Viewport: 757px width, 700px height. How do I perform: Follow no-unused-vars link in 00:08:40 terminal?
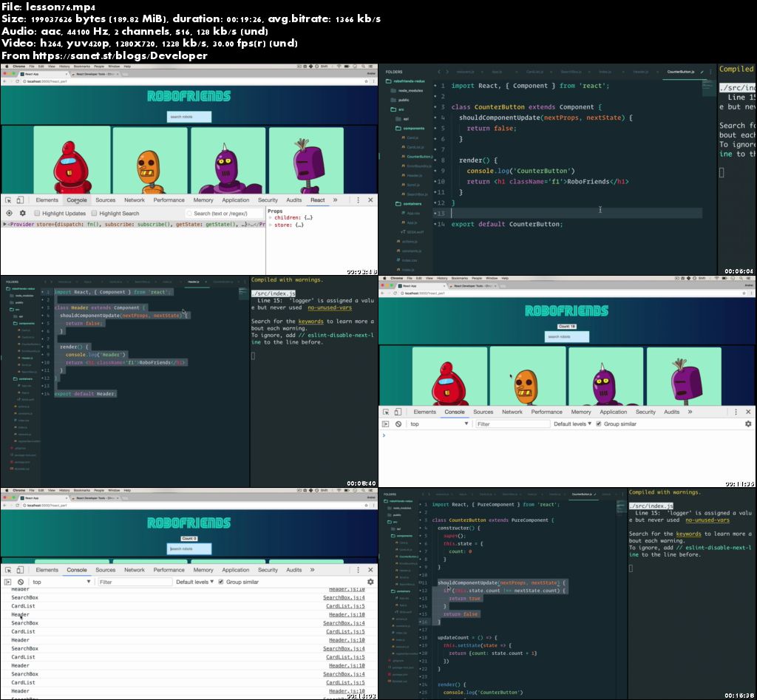(x=330, y=307)
